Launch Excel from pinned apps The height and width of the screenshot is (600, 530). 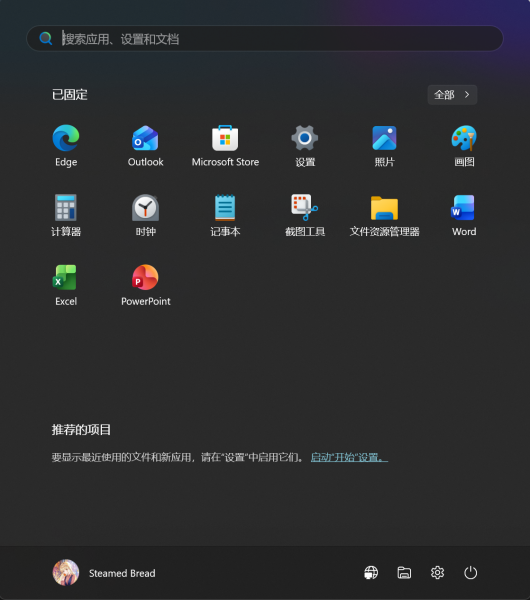tap(66, 285)
